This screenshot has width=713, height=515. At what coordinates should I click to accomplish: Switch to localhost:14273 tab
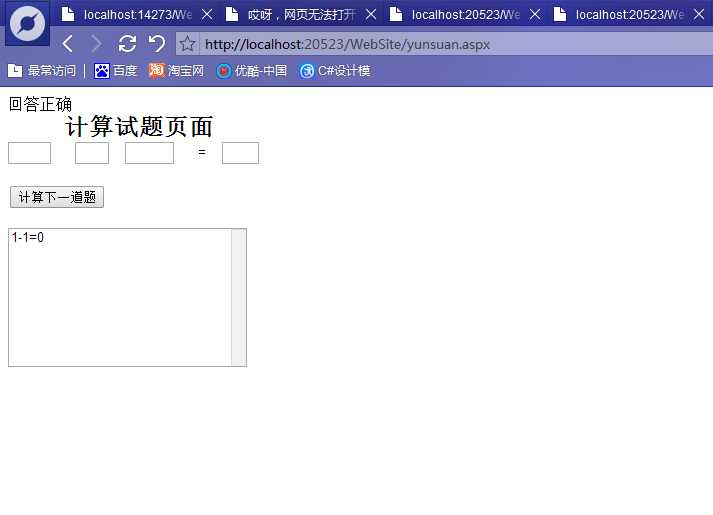[130, 15]
